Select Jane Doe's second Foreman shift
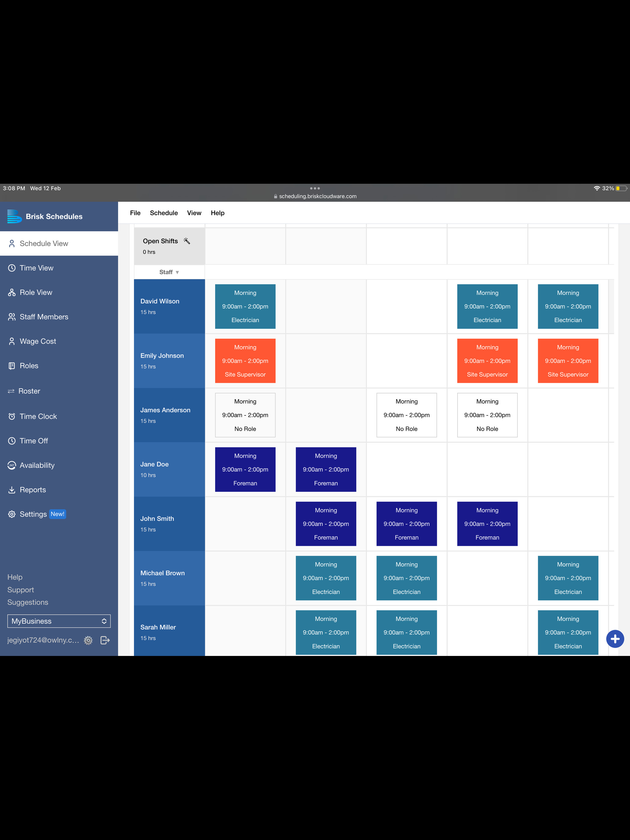630x840 pixels. click(x=326, y=469)
